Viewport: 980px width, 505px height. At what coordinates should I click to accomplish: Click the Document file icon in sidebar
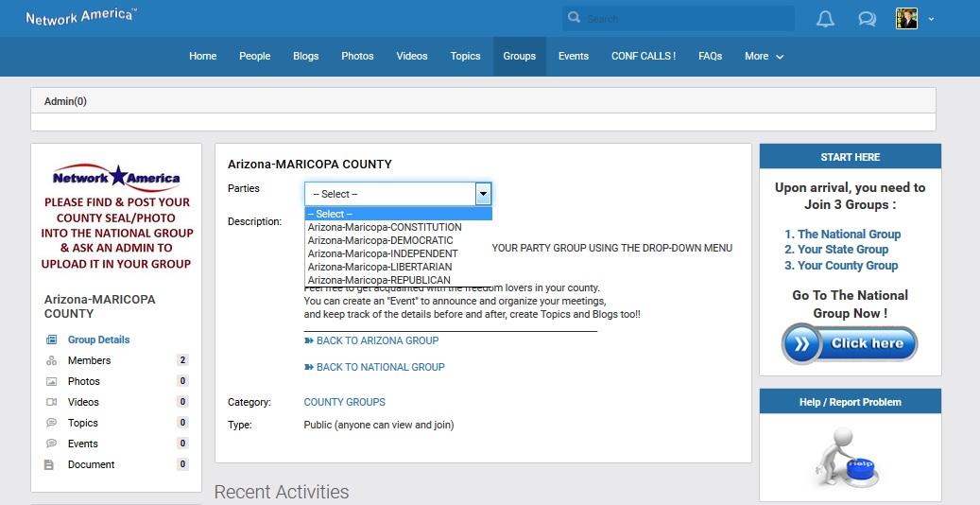click(x=49, y=464)
